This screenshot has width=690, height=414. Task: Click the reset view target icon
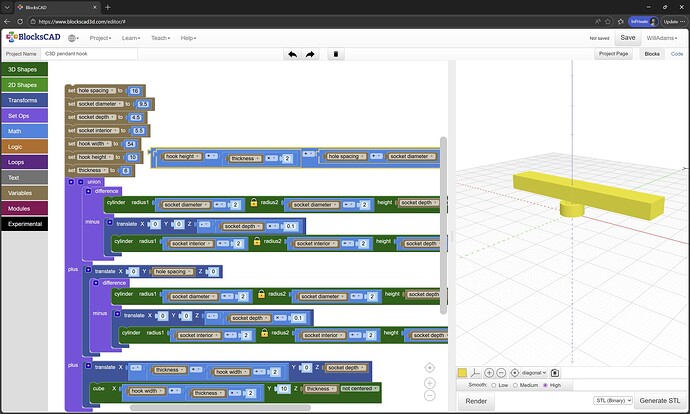click(515, 372)
